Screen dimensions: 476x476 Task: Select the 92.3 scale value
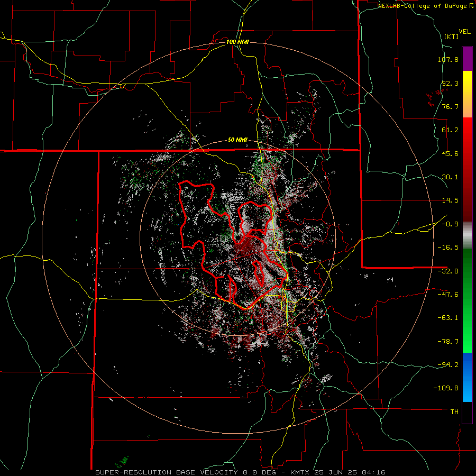(x=450, y=83)
